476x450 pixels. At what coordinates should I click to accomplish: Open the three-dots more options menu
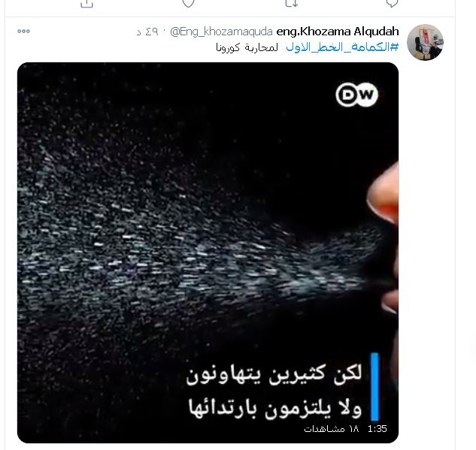click(x=23, y=32)
